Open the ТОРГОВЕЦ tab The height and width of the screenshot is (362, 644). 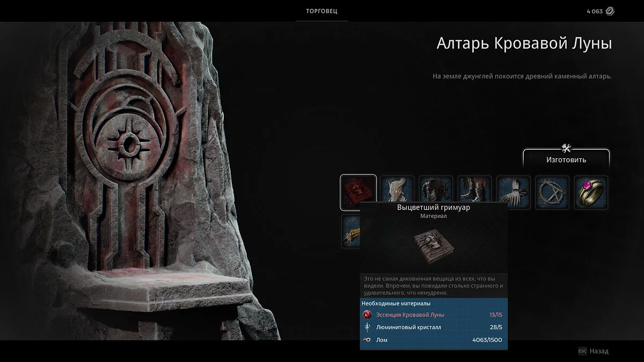321,11
